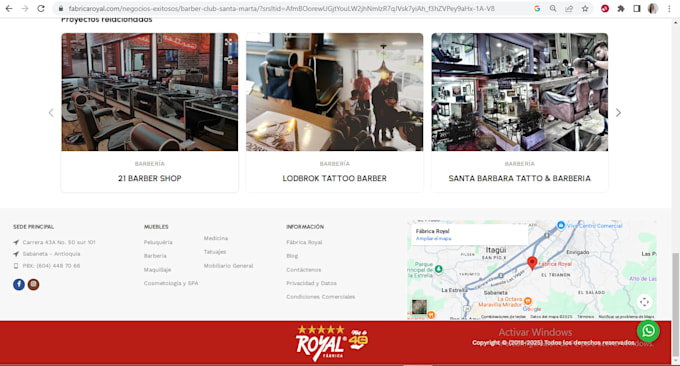Click the Sabaneta - Antioquia location text
Image resolution: width=680 pixels, height=366 pixels.
point(51,254)
